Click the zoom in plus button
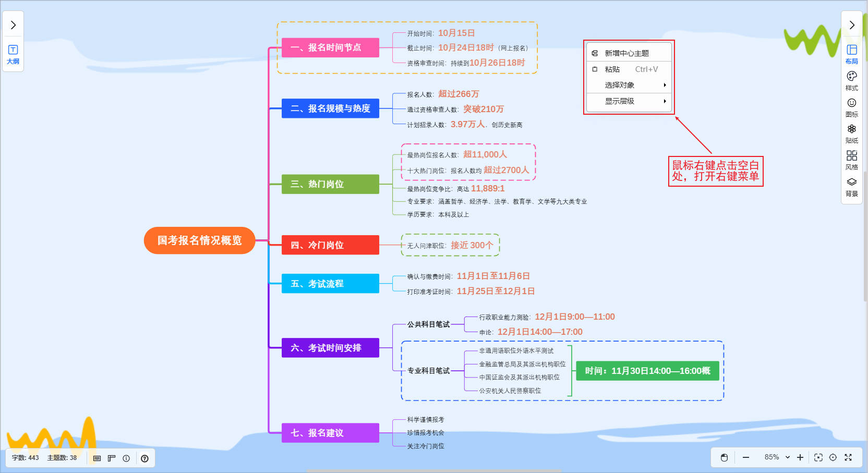868x473 pixels. [x=800, y=457]
